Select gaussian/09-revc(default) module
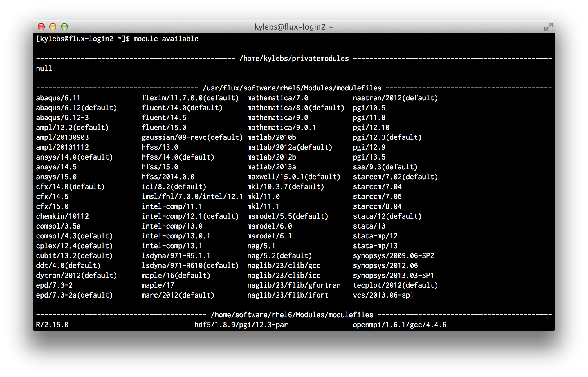588x377 pixels. 192,137
